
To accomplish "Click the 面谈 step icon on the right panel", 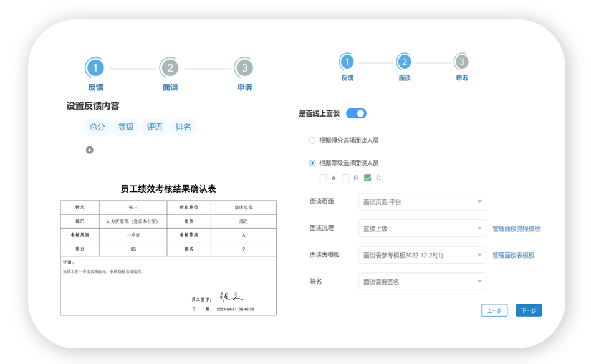I will click(x=405, y=62).
